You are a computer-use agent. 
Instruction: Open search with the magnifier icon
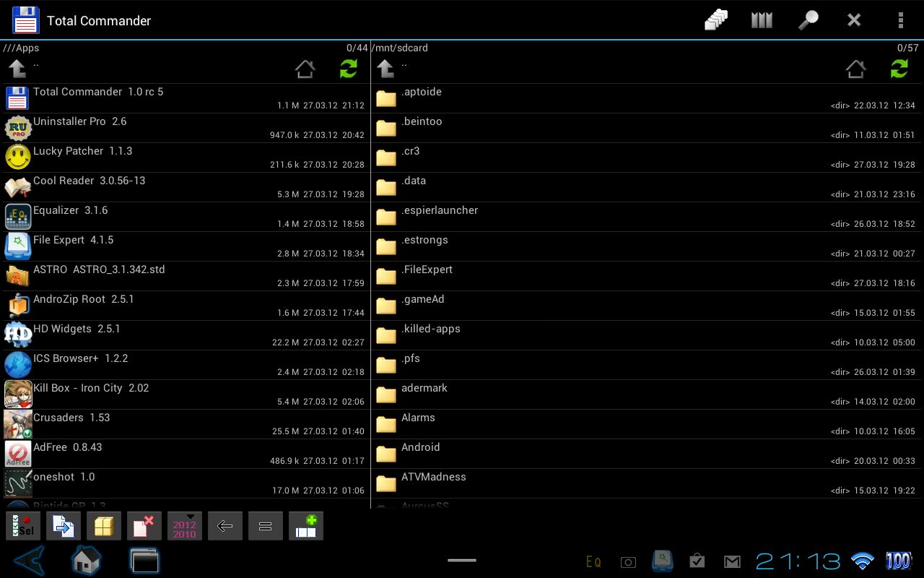coord(808,20)
